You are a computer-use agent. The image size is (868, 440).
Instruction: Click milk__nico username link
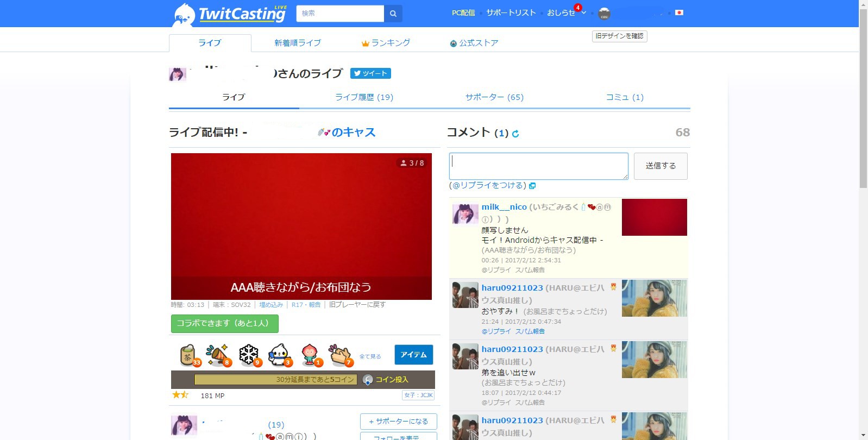[x=504, y=207]
